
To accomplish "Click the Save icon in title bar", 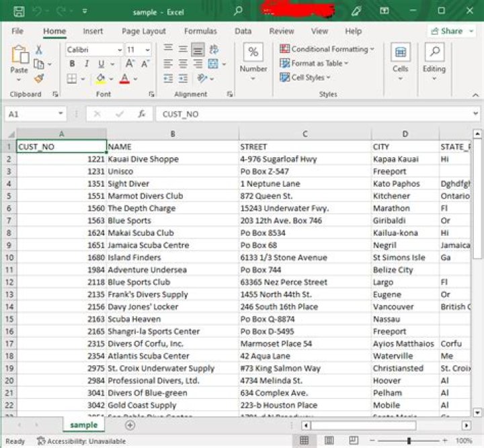I will [x=19, y=11].
